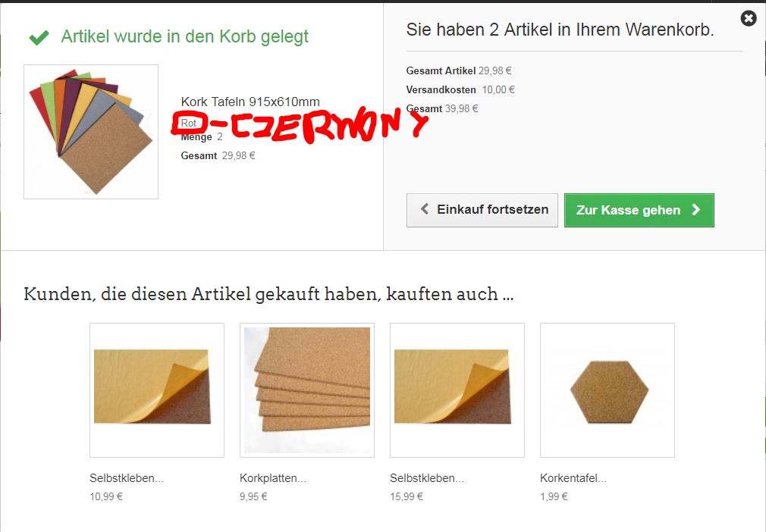
Task: Open second Selbstkleben product image priced 15,99
Action: pyautogui.click(x=457, y=390)
